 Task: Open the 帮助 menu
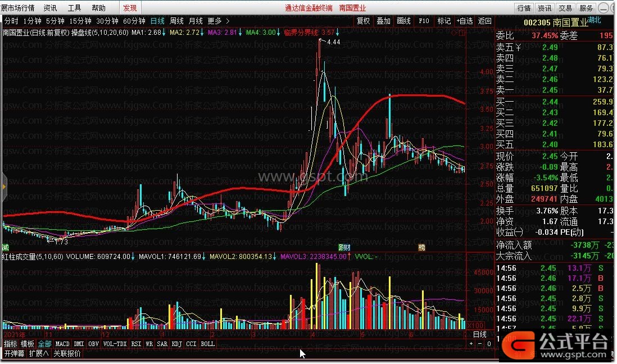tap(98, 8)
